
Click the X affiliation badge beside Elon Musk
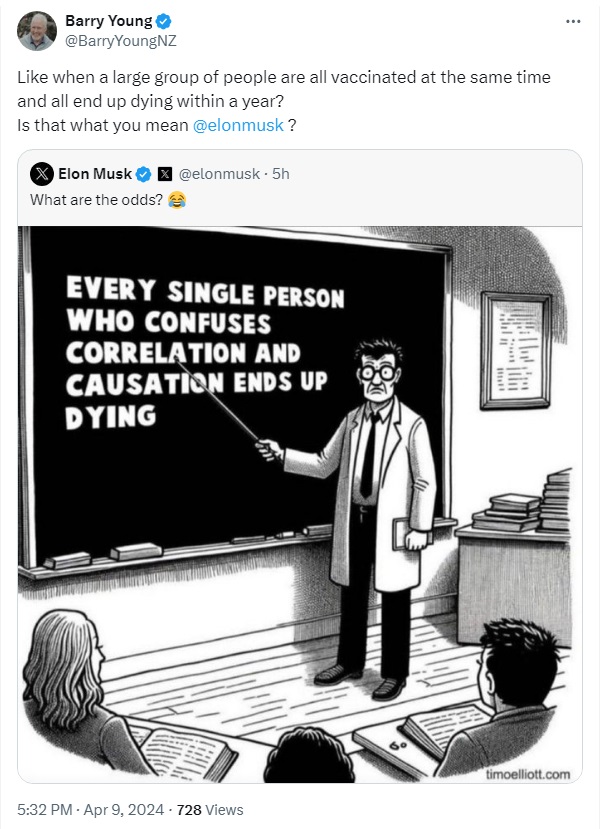click(x=165, y=174)
